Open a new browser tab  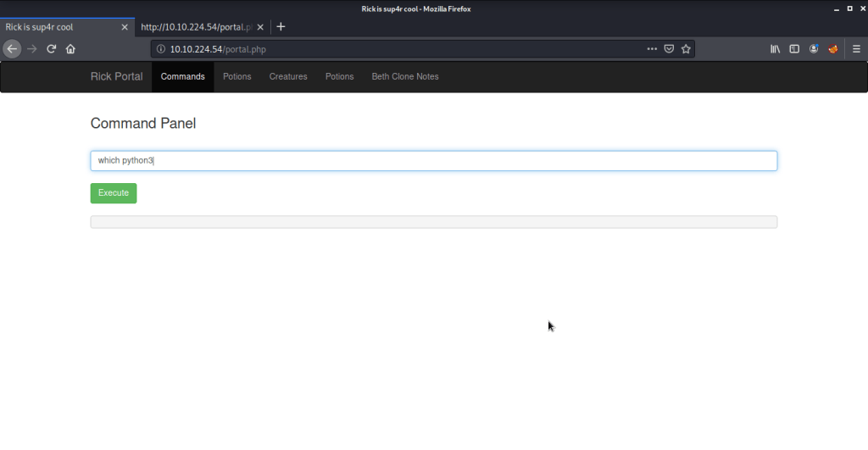coord(281,26)
